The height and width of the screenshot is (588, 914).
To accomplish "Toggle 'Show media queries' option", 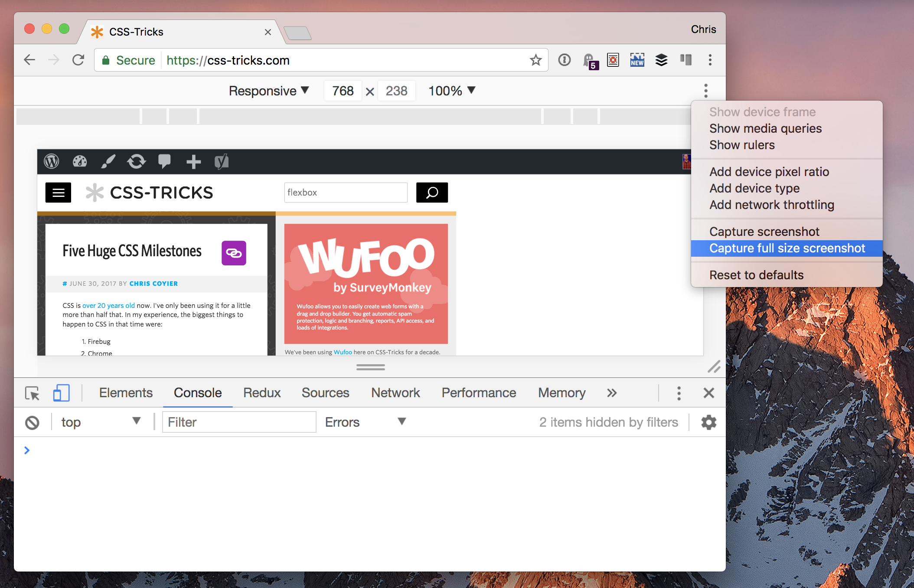I will (x=764, y=128).
